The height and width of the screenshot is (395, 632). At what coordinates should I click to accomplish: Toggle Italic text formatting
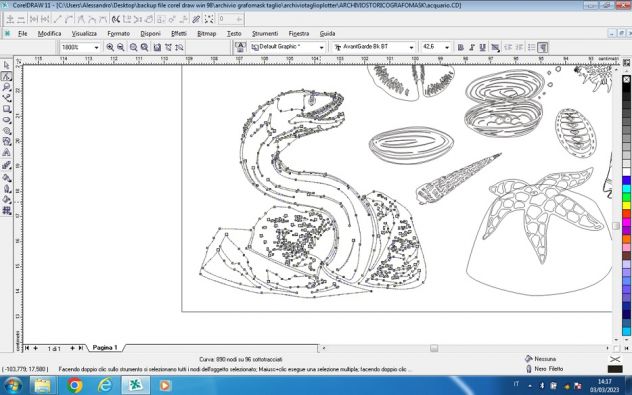(x=472, y=47)
